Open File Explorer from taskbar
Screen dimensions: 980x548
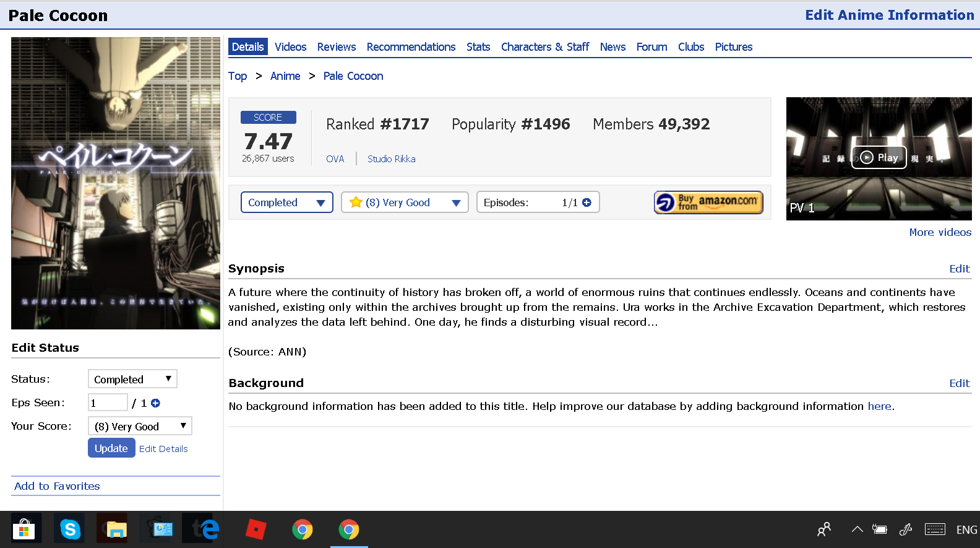[116, 529]
